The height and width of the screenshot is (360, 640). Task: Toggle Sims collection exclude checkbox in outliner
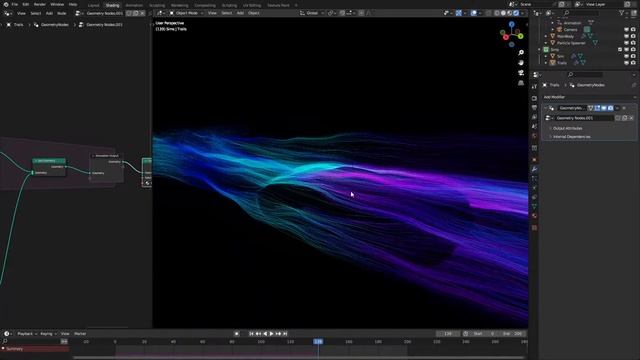[620, 49]
